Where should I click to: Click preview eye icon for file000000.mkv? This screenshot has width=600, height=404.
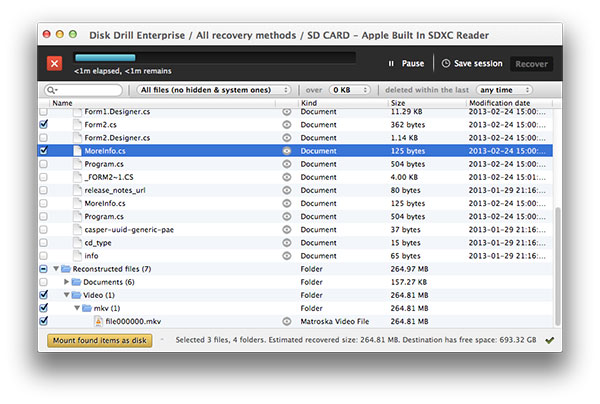(x=287, y=321)
